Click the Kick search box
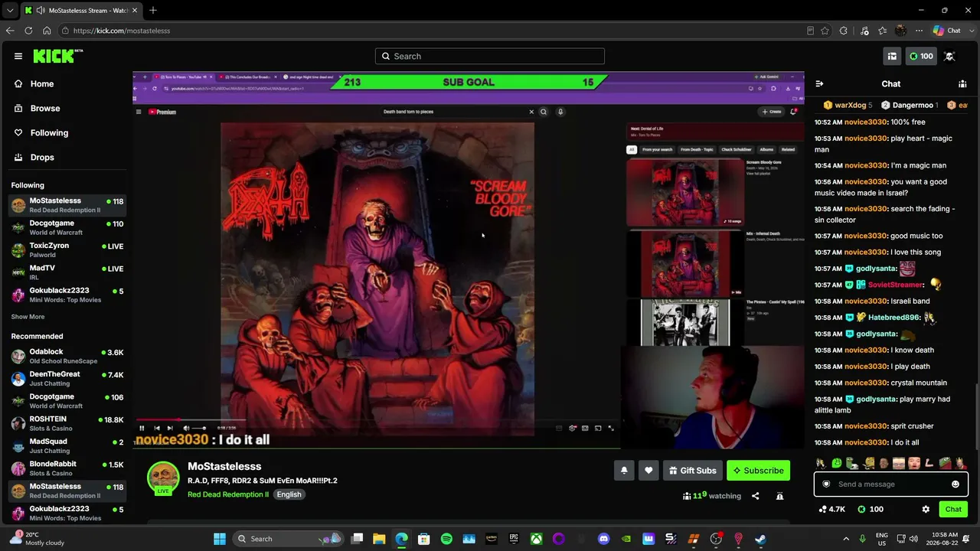Screen dimensions: 980x551 tap(490, 56)
